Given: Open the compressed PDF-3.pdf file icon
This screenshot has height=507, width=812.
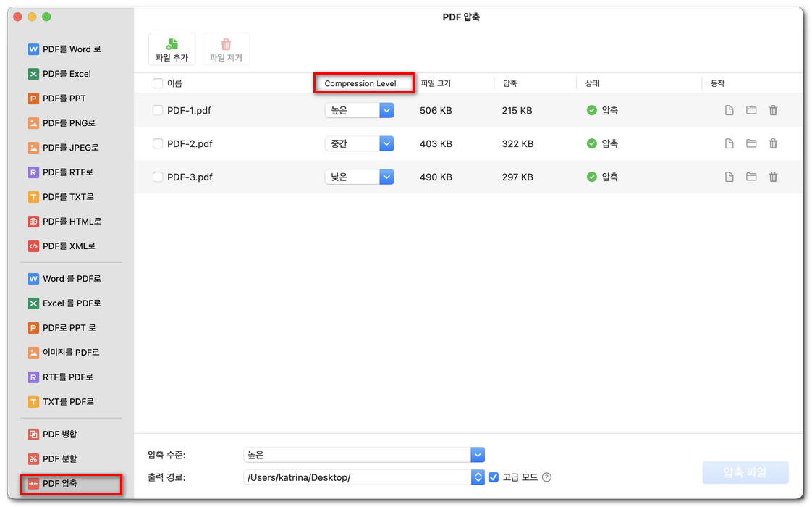Looking at the screenshot, I should point(729,177).
